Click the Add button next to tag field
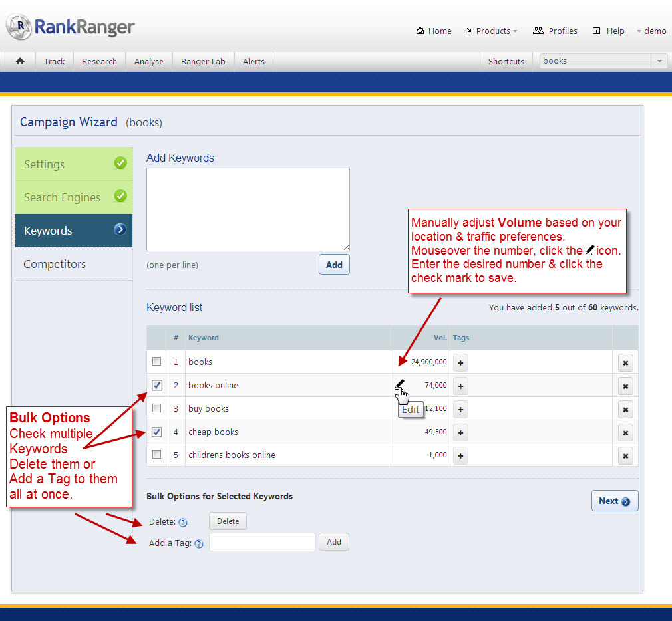This screenshot has width=672, height=621. [334, 542]
